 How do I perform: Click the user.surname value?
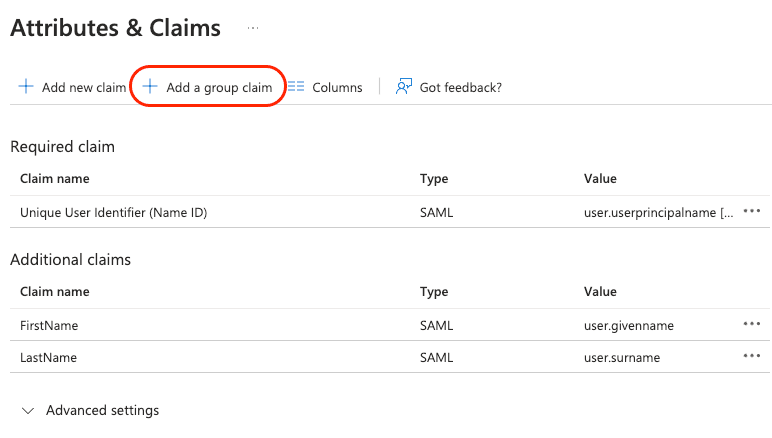tap(621, 358)
